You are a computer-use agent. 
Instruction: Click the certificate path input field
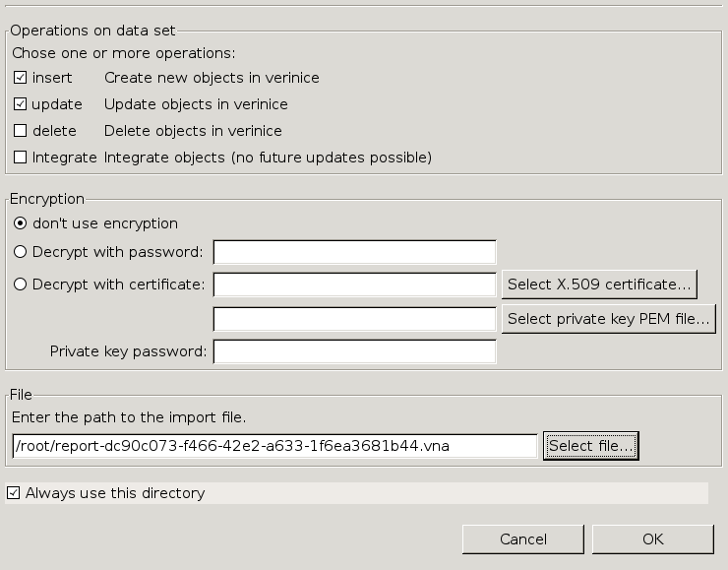354,285
